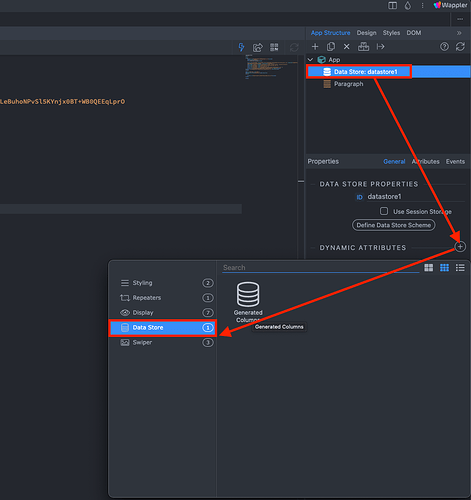Switch to large grid view
Image resolution: width=471 pixels, height=500 pixels.
pos(429,268)
